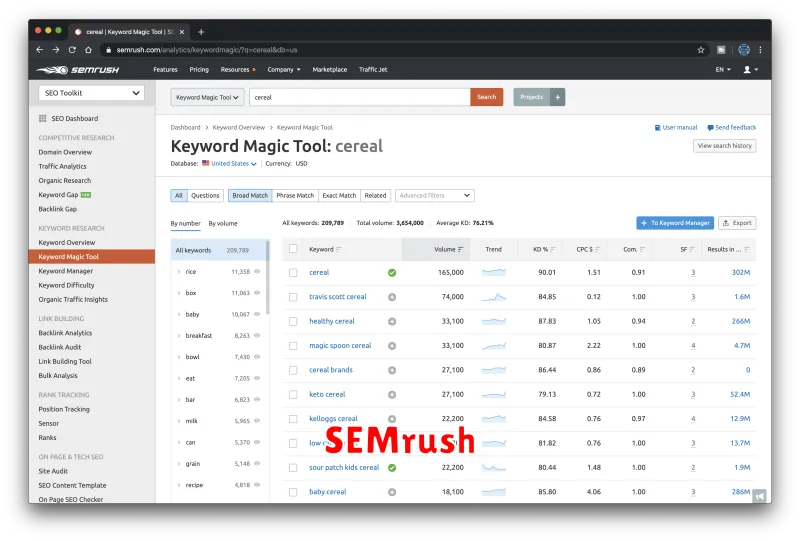Screen dimensions: 800x541
Task: Click green checkmark next to 'cereal' keyword
Action: 392,272
